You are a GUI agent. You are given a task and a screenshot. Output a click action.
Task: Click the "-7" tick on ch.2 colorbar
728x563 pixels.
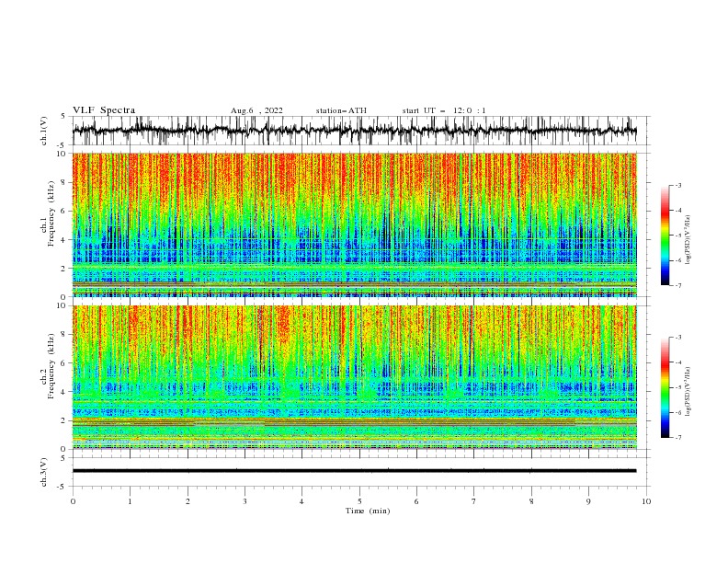pos(678,438)
